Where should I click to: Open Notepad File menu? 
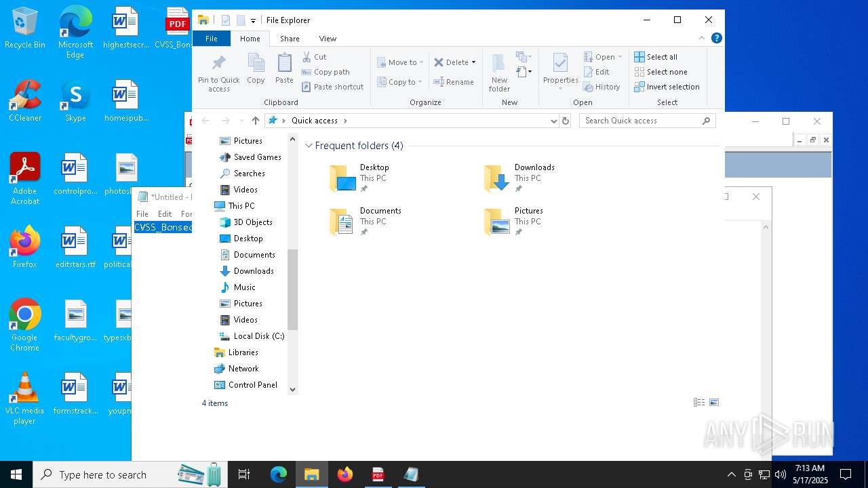(142, 213)
